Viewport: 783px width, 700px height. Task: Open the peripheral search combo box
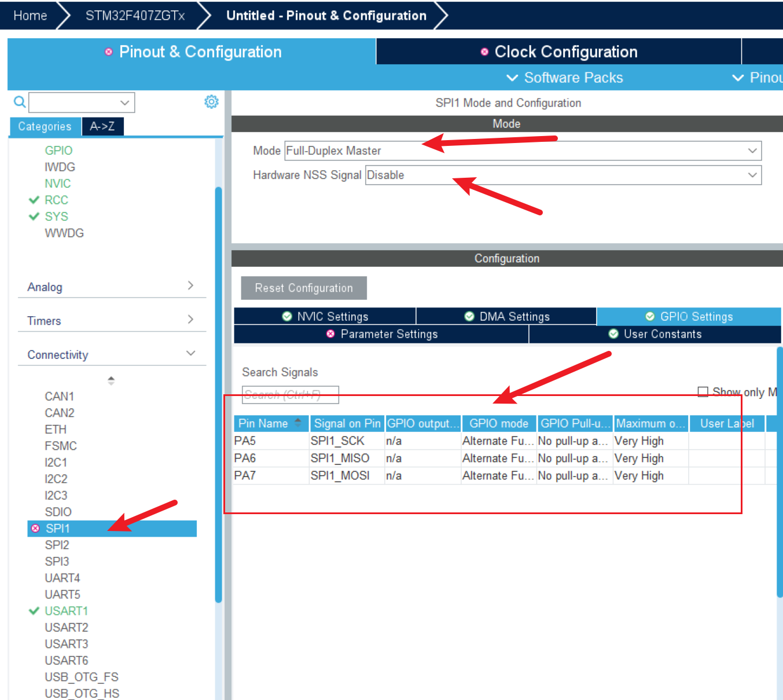tap(82, 102)
